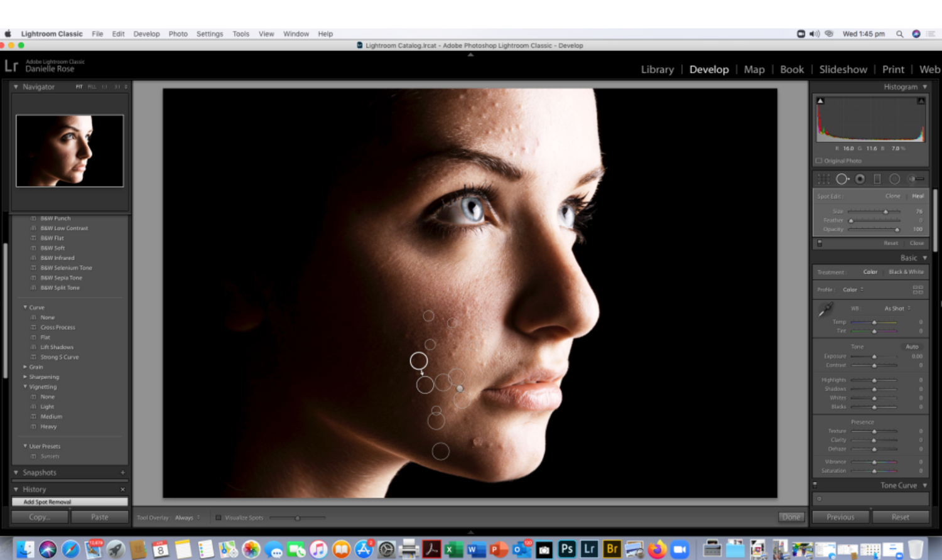Screen dimensions: 942x560
Task: Switch to the Map module
Action: tap(754, 70)
